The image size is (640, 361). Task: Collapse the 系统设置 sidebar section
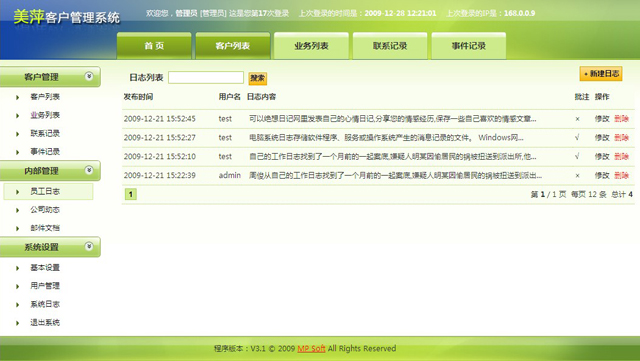89,246
